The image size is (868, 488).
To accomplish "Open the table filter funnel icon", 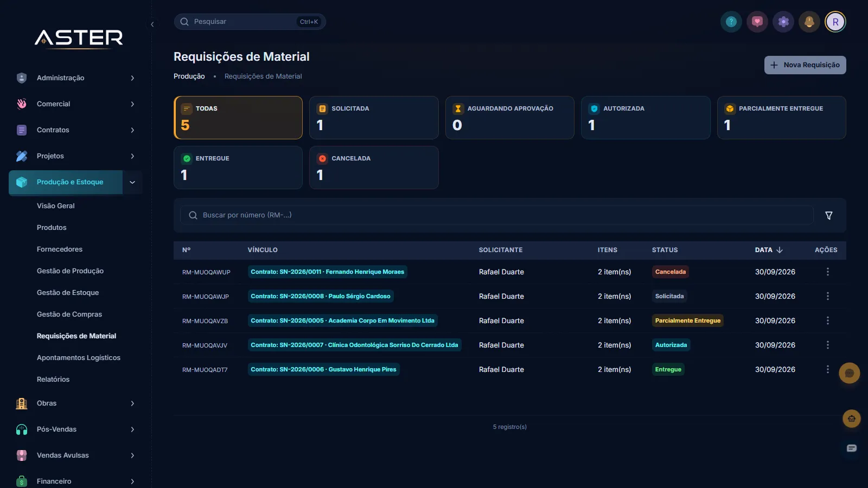I will coord(829,215).
